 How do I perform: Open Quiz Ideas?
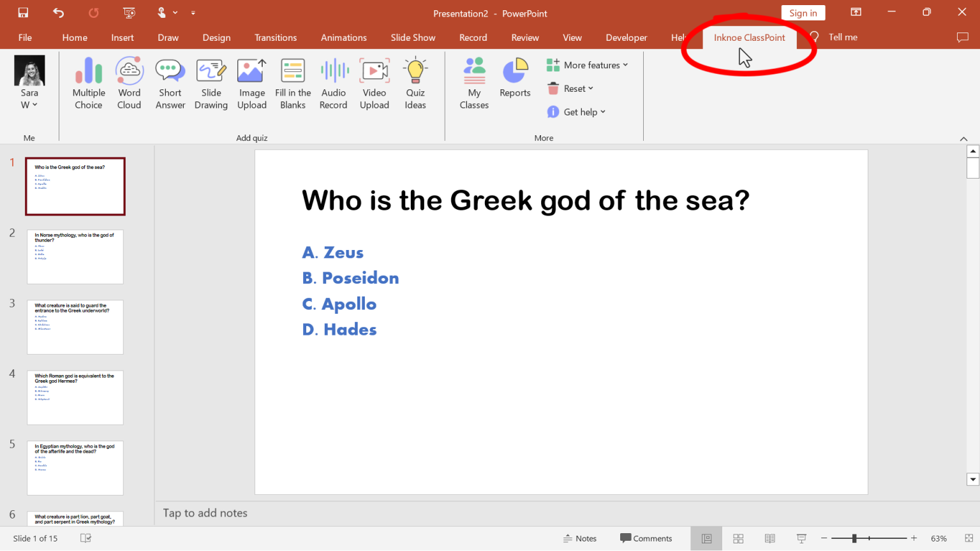tap(415, 83)
